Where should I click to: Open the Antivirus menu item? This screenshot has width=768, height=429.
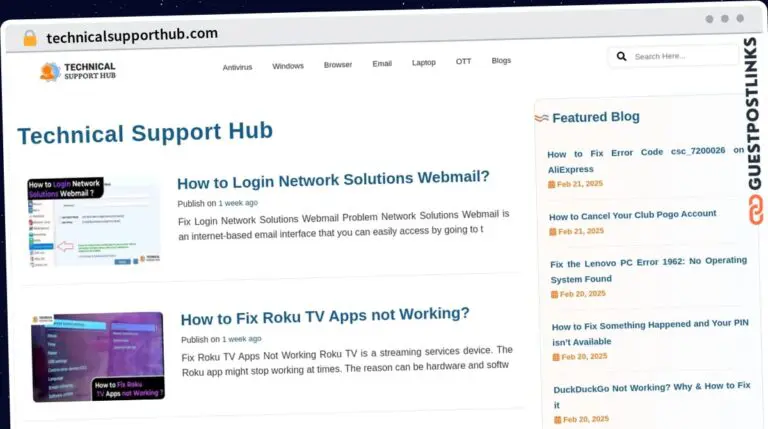pyautogui.click(x=237, y=67)
